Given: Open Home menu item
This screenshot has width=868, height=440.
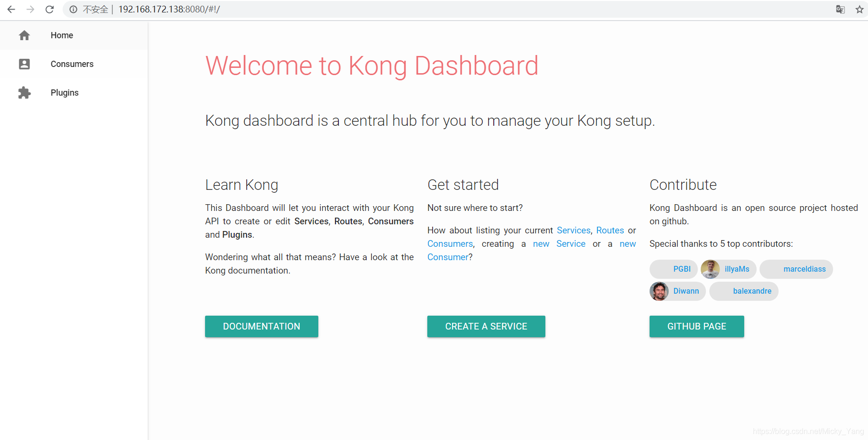Looking at the screenshot, I should coord(74,35).
